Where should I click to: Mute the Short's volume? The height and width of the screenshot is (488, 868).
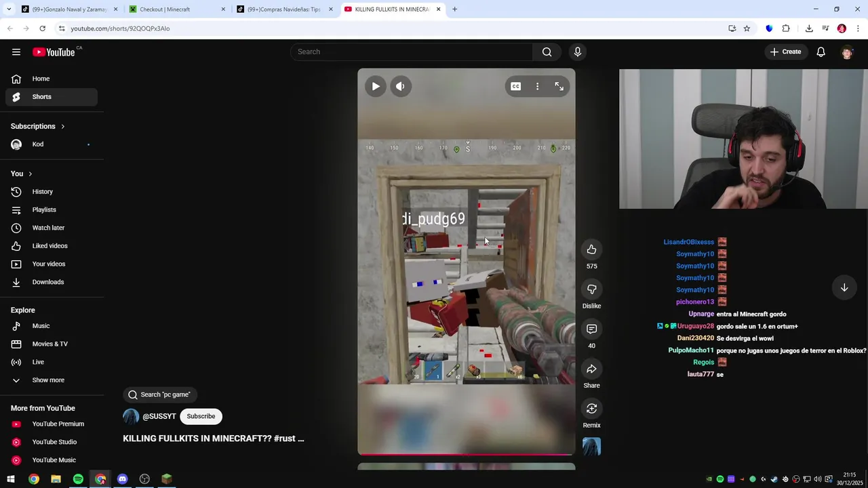click(400, 86)
